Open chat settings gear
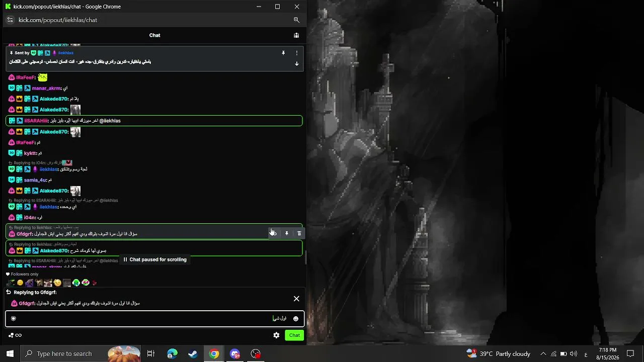 tap(276, 335)
